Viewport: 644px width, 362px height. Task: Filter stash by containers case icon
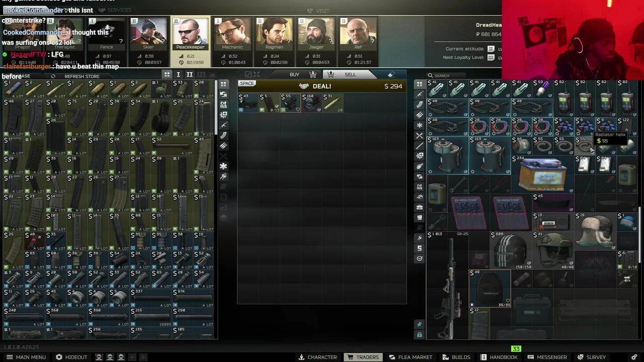tap(420, 207)
